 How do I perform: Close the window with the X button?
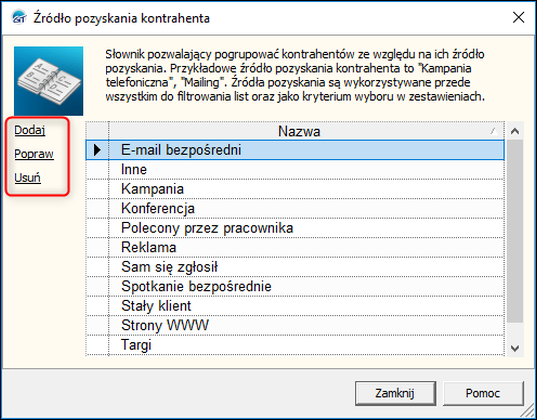(x=519, y=17)
